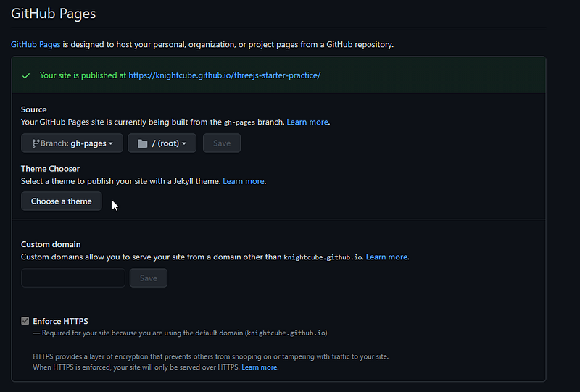This screenshot has height=392, width=580.
Task: Open Learn more link under Custom domain
Action: click(x=386, y=257)
